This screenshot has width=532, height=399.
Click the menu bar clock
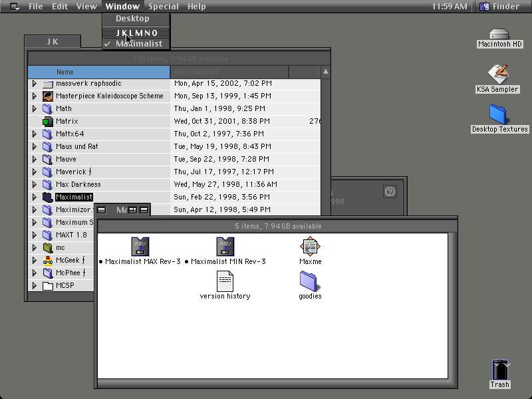click(450, 7)
